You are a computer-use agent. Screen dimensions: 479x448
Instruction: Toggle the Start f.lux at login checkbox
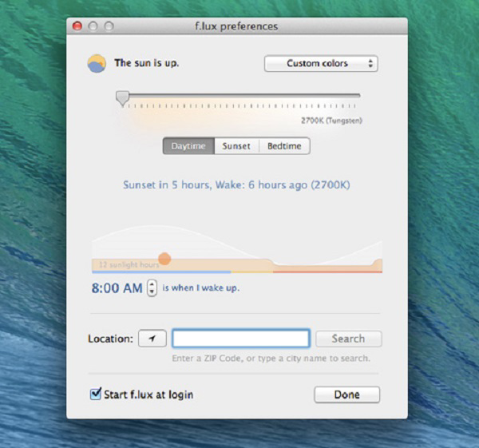pyautogui.click(x=96, y=394)
